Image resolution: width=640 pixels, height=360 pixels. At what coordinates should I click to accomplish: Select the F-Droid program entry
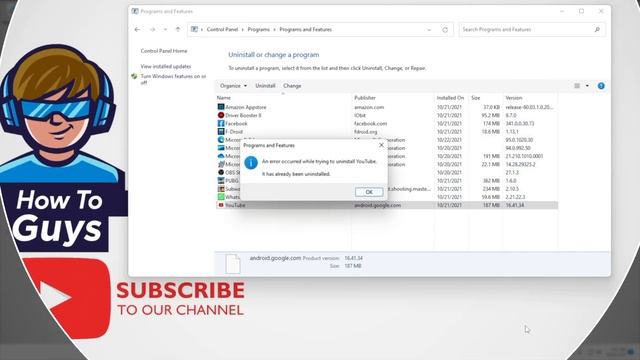point(387,131)
